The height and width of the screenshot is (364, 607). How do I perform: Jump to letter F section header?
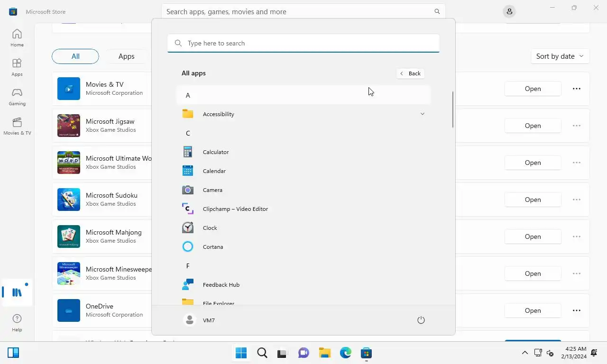[303, 266]
